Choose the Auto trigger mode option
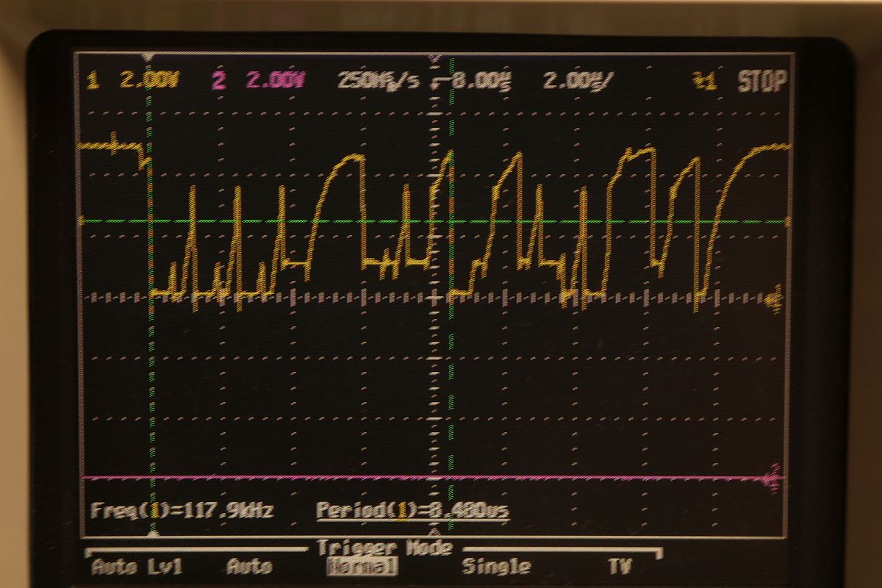Viewport: 882px width, 588px height. (x=249, y=567)
